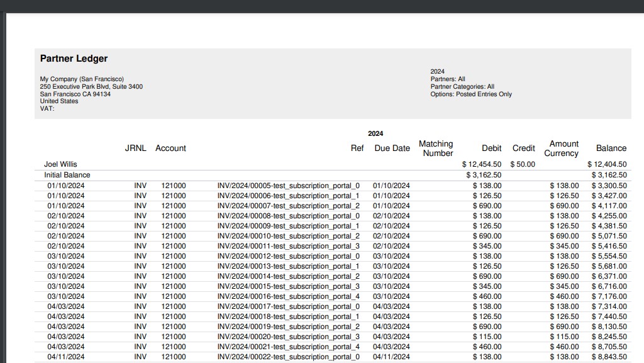Click balance value $ 3,427.00
644x363 pixels.
[609, 196]
